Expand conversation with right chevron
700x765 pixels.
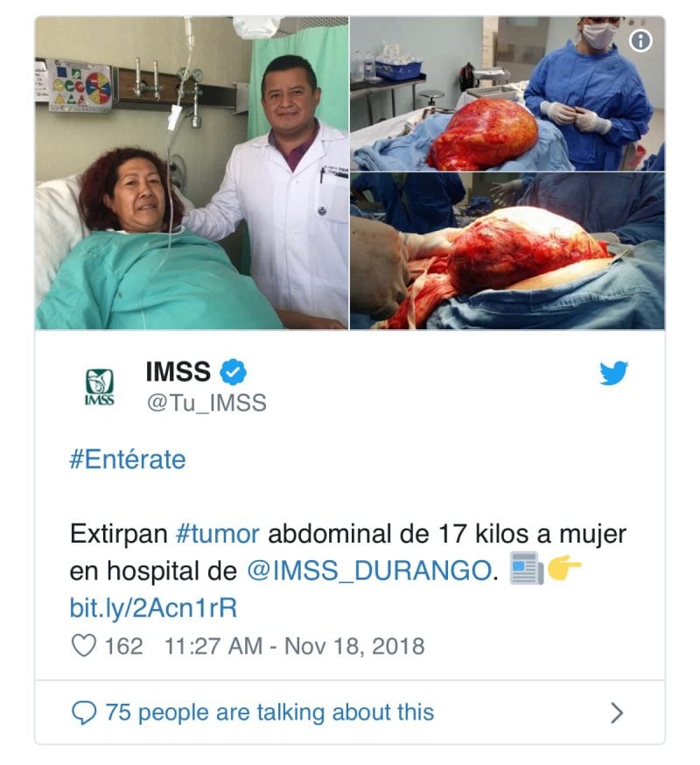pos(617,712)
